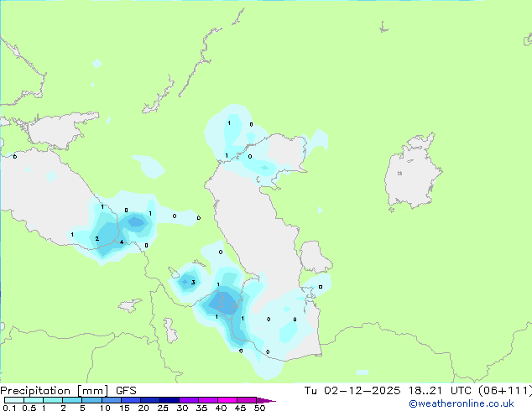Screen dimensions: 532x411
Task: Open the weatheronline.co.uk link
Action: point(462,403)
